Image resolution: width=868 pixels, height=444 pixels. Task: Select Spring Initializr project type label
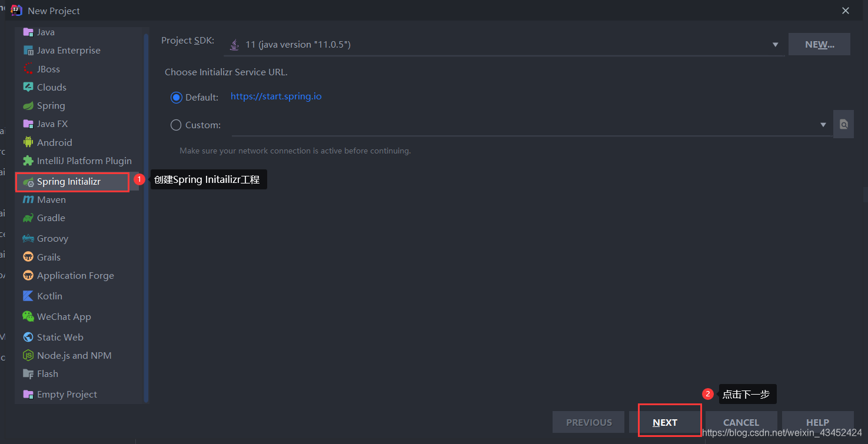[69, 182]
